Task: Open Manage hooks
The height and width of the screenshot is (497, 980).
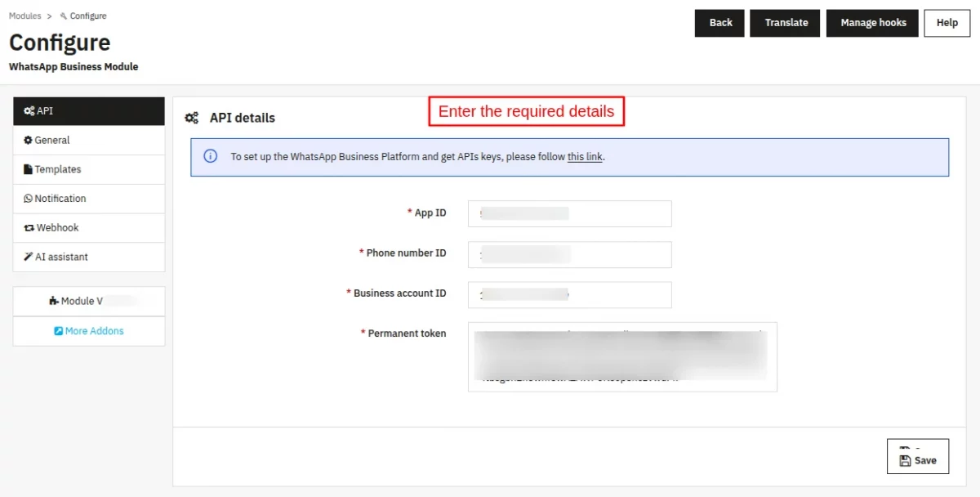Action: (x=873, y=23)
